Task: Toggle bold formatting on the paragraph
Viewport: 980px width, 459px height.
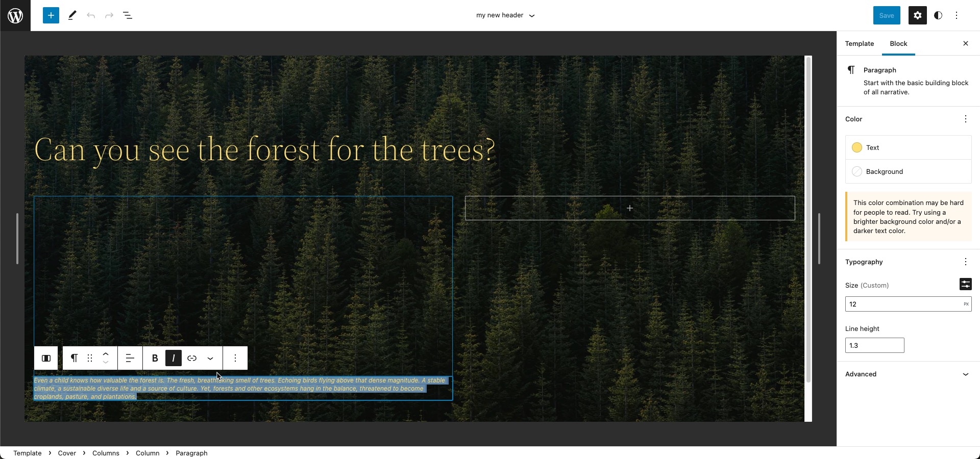Action: click(x=155, y=358)
